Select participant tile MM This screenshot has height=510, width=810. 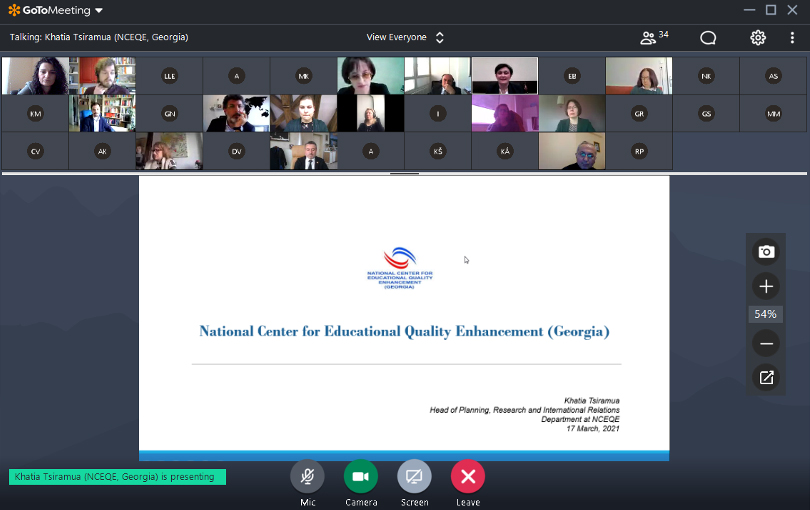[773, 114]
